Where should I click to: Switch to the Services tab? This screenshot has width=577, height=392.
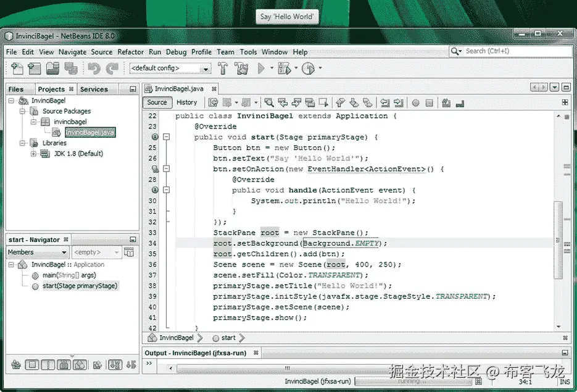tap(94, 89)
